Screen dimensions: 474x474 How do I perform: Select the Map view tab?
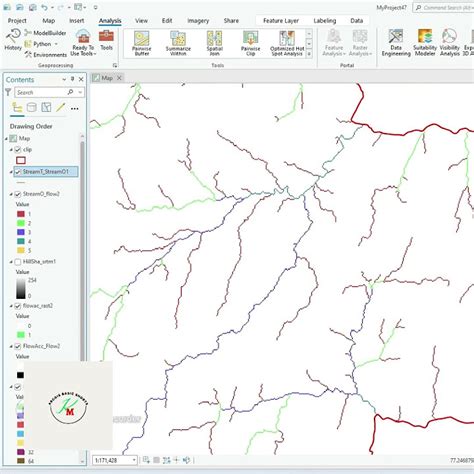pyautogui.click(x=107, y=78)
